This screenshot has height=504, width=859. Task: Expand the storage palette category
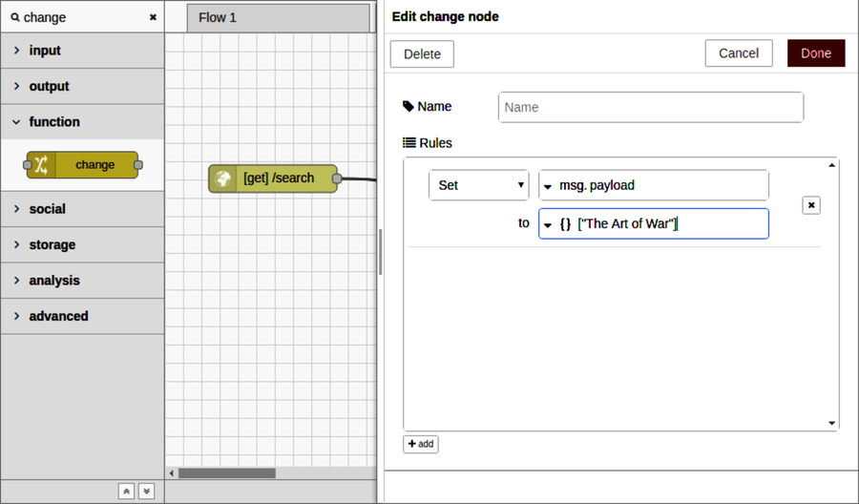coord(82,244)
